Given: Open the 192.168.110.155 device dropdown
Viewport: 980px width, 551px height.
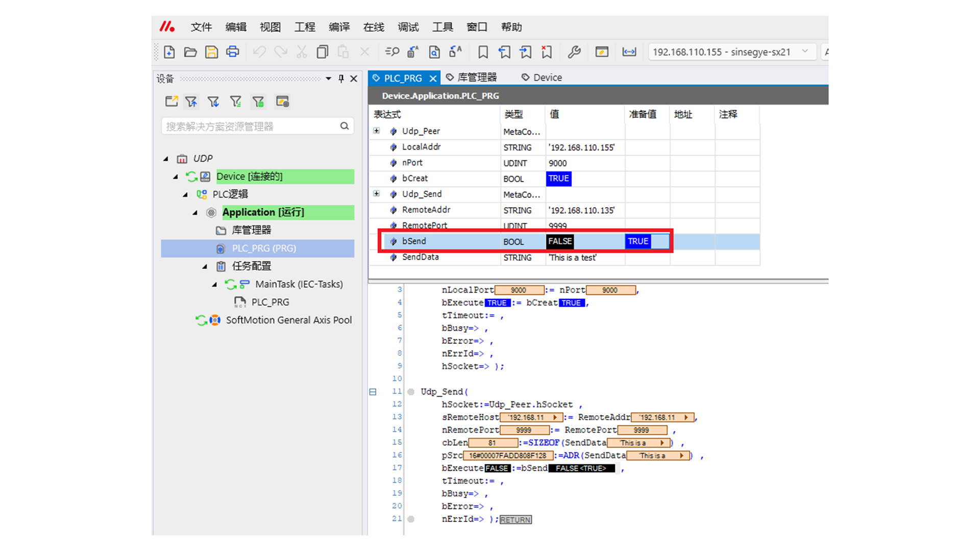Looking at the screenshot, I should pyautogui.click(x=805, y=52).
